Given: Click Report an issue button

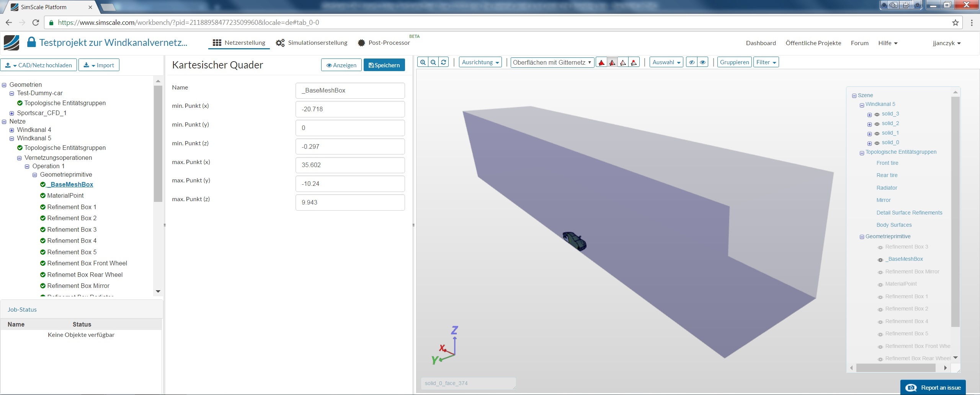Looking at the screenshot, I should pyautogui.click(x=933, y=387).
